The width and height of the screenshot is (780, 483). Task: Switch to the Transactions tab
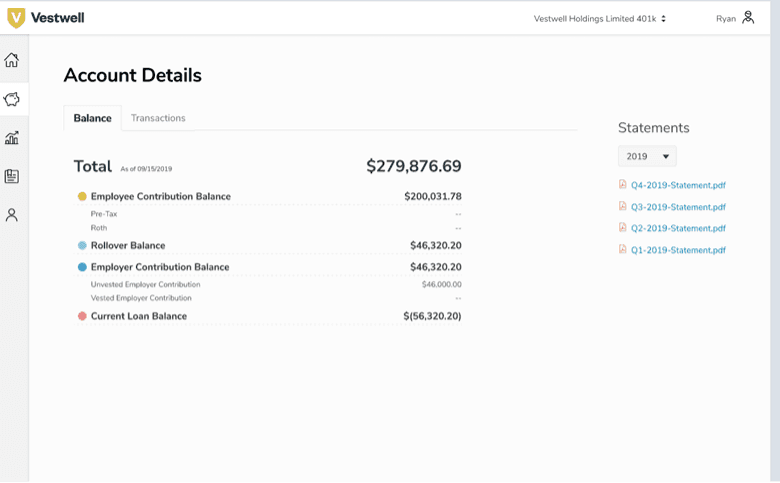[x=158, y=118]
